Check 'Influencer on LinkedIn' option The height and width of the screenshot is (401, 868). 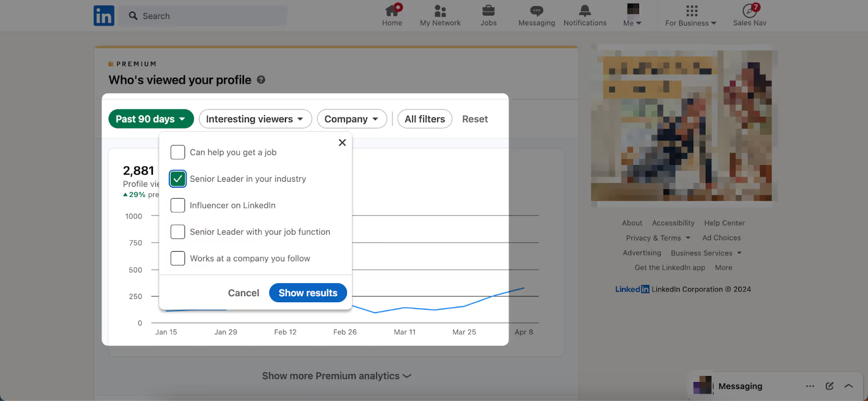(178, 205)
